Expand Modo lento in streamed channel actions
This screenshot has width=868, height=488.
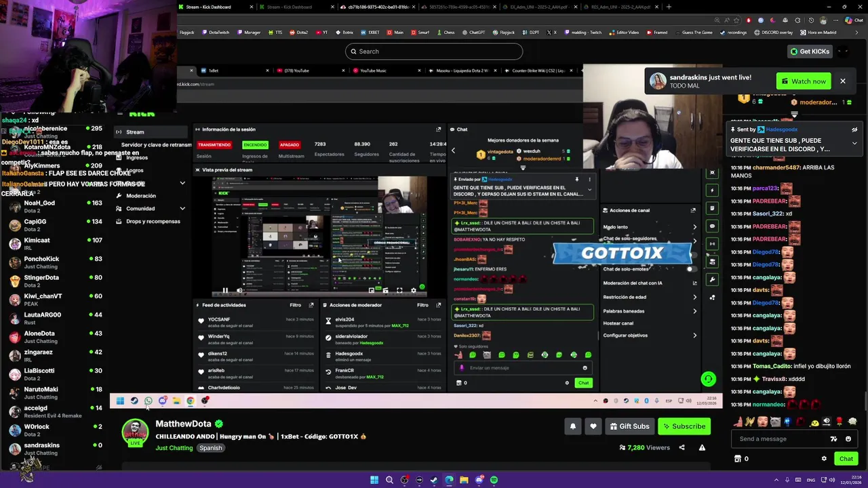coord(694,227)
